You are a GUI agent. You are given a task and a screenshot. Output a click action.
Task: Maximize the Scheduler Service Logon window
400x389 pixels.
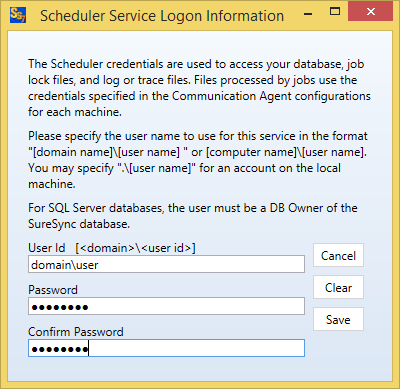335,12
